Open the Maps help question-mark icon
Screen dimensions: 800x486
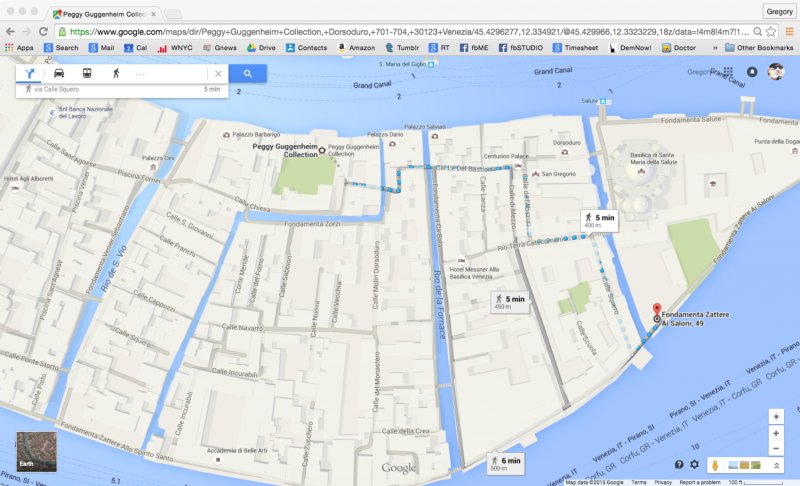679,465
